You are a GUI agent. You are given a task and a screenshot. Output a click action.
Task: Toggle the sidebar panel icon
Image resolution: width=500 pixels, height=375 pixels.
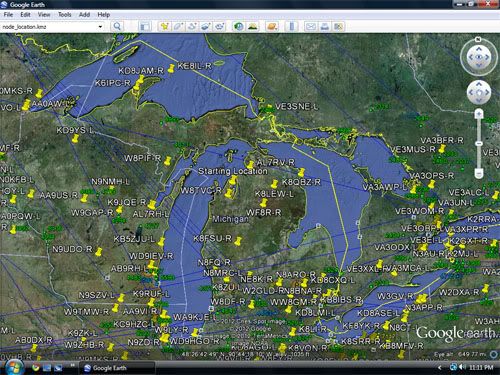click(145, 26)
